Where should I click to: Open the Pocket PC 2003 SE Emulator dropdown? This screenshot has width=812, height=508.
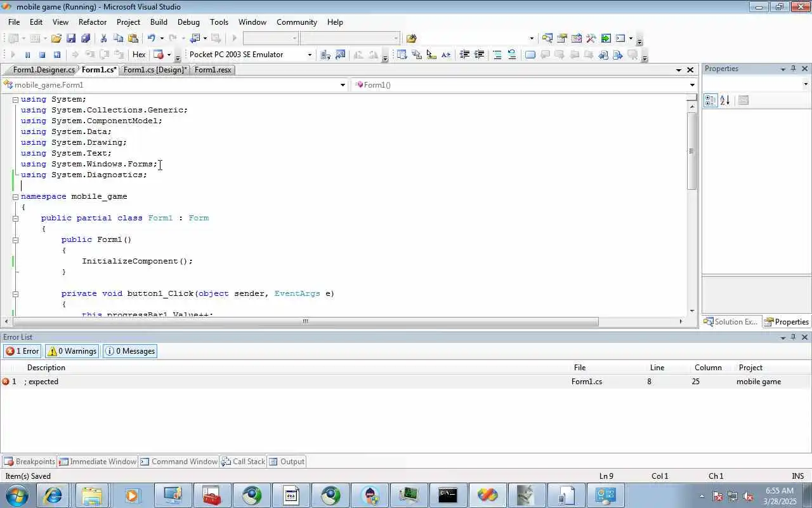[310, 55]
